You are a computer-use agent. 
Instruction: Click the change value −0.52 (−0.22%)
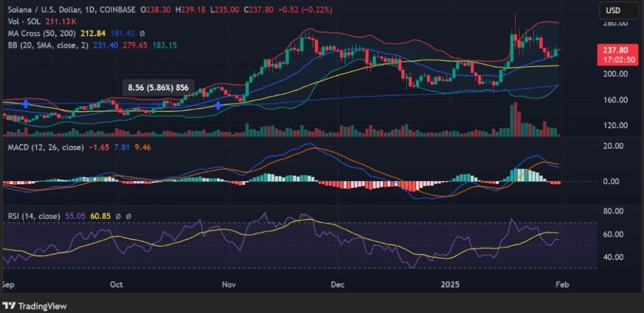[306, 9]
